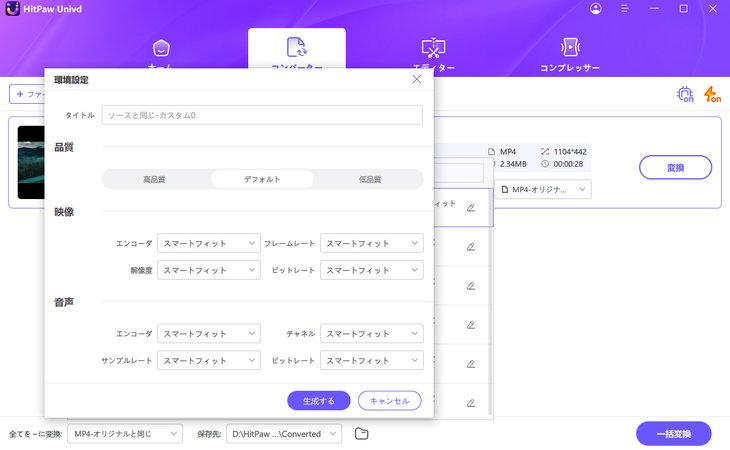Open the user account icon

coord(595,8)
